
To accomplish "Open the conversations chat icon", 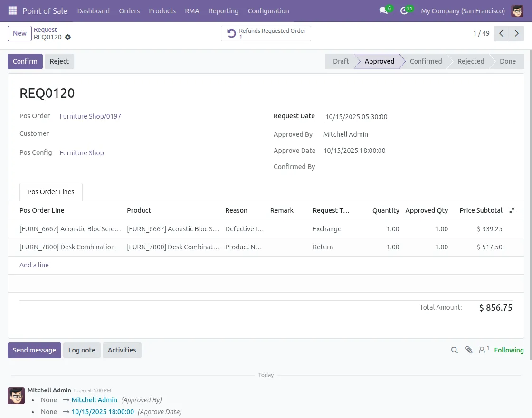I will (x=384, y=10).
